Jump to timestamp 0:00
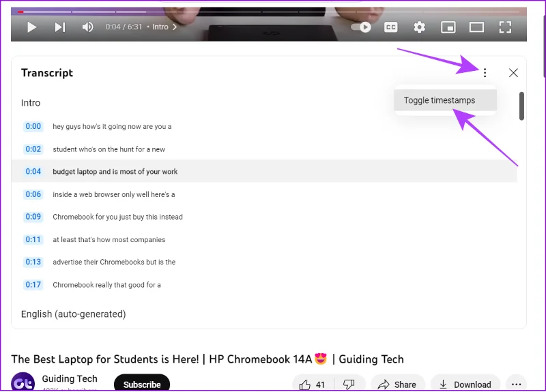546x392 pixels. coord(33,126)
